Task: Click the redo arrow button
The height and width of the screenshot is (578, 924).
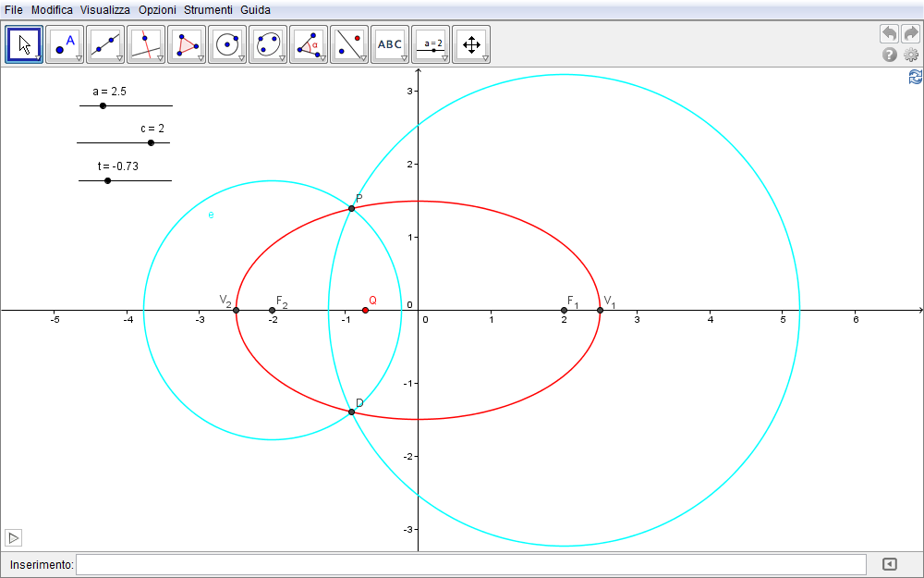Action: (910, 34)
